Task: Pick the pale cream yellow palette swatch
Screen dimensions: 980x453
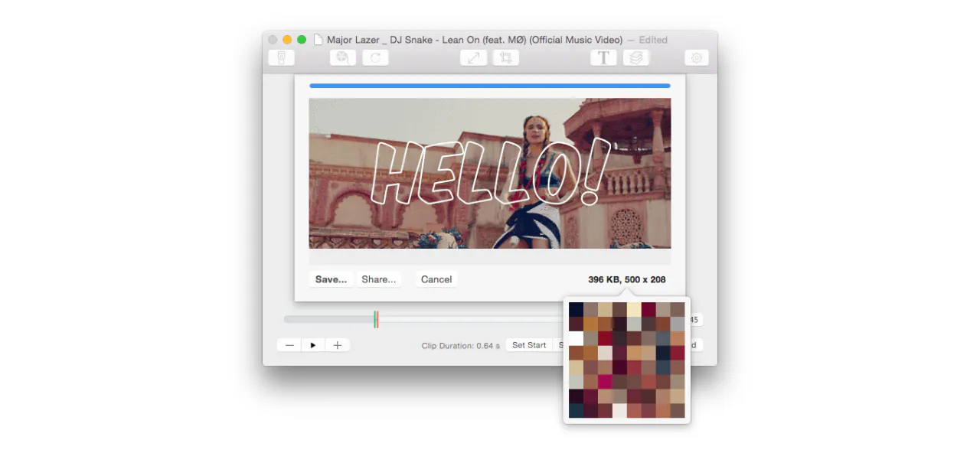Action: [634, 309]
